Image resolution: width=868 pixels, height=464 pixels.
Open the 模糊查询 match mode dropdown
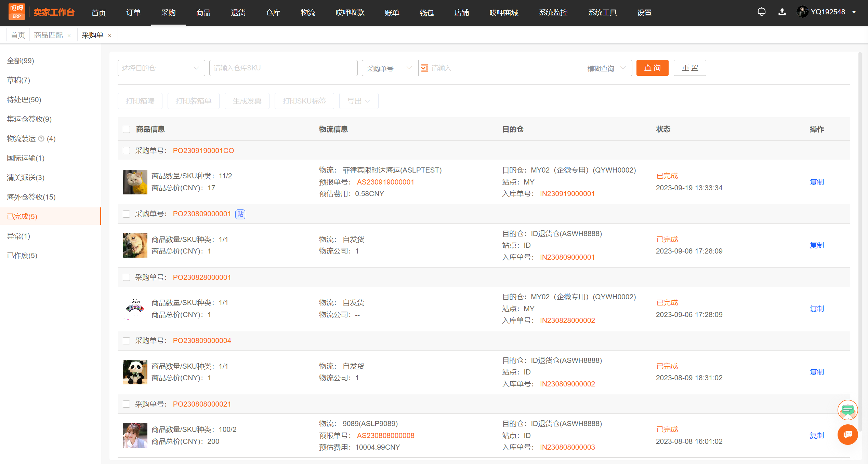coord(607,68)
